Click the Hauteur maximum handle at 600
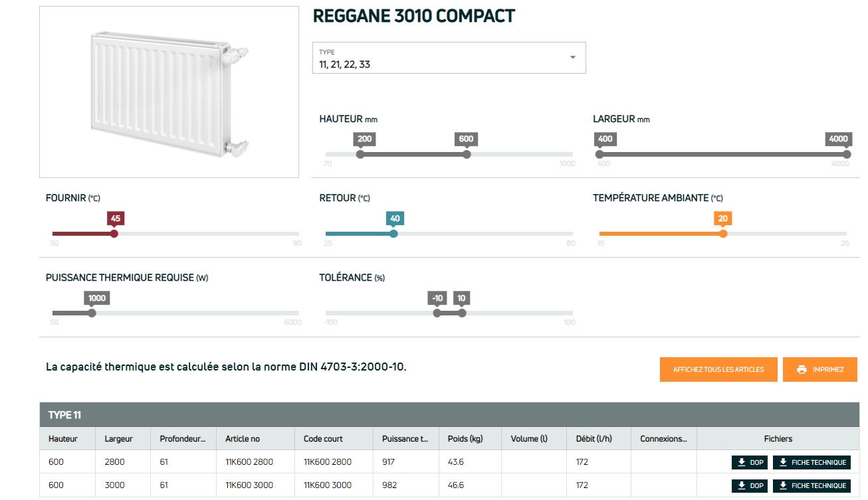This screenshot has height=500, width=868. [467, 154]
